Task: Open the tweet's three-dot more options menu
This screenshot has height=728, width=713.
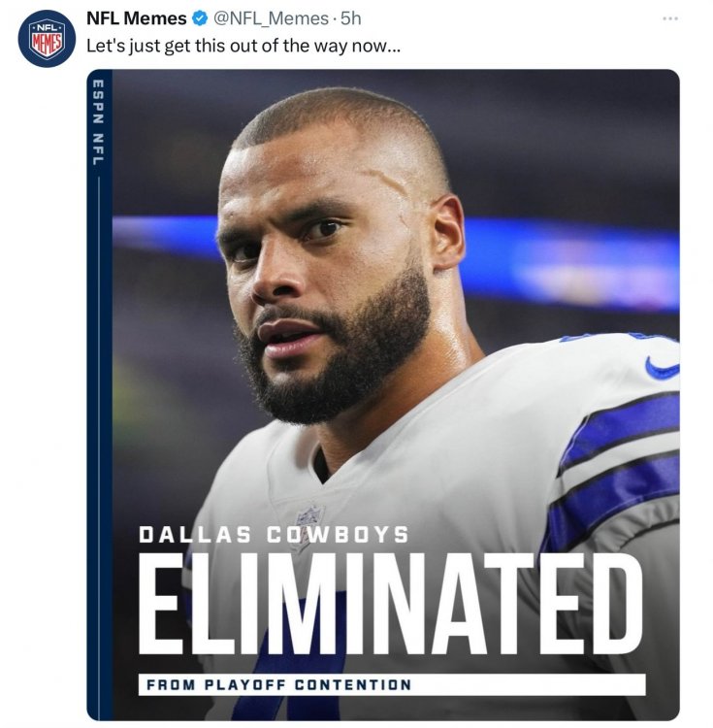Action: [x=668, y=18]
